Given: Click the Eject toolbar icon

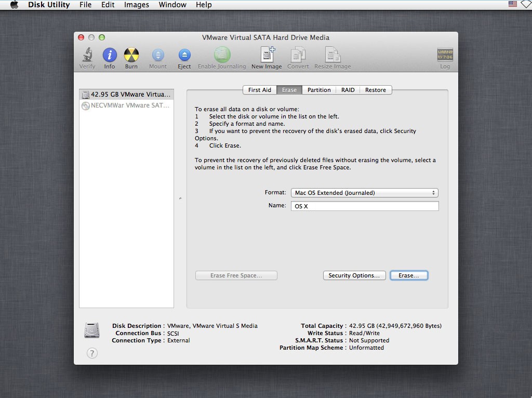Looking at the screenshot, I should (184, 55).
